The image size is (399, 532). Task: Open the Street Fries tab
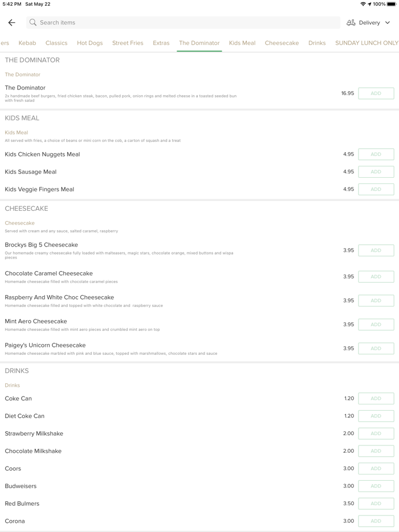point(128,43)
